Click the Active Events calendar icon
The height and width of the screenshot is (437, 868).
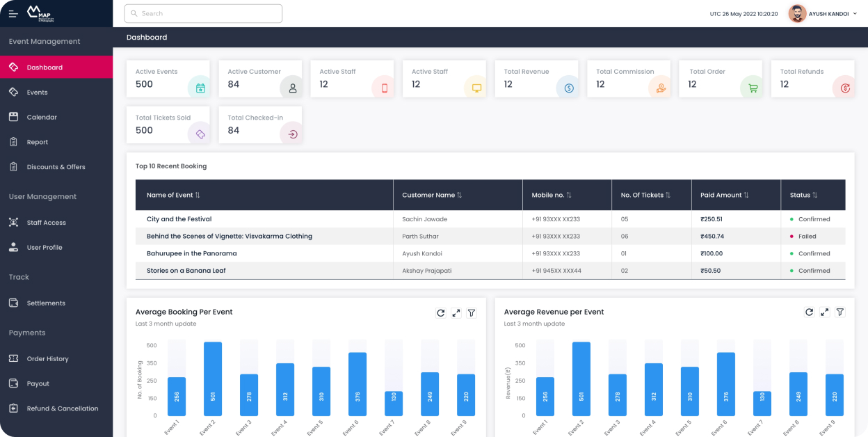click(x=200, y=88)
